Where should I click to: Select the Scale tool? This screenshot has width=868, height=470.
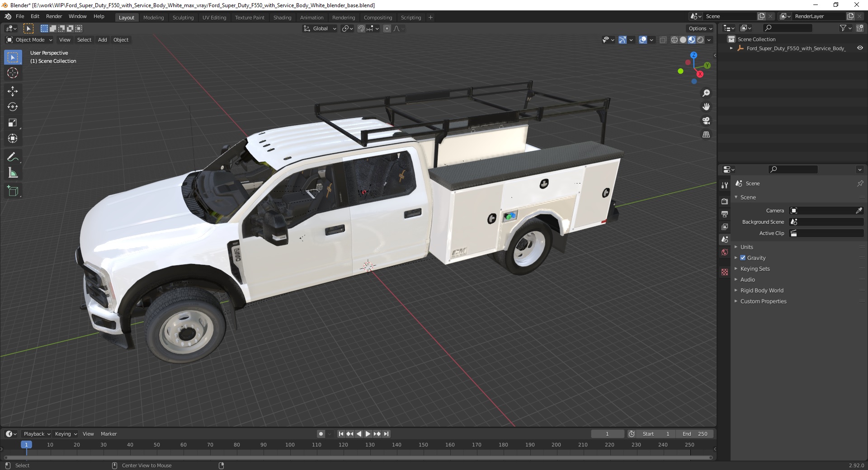(x=13, y=123)
